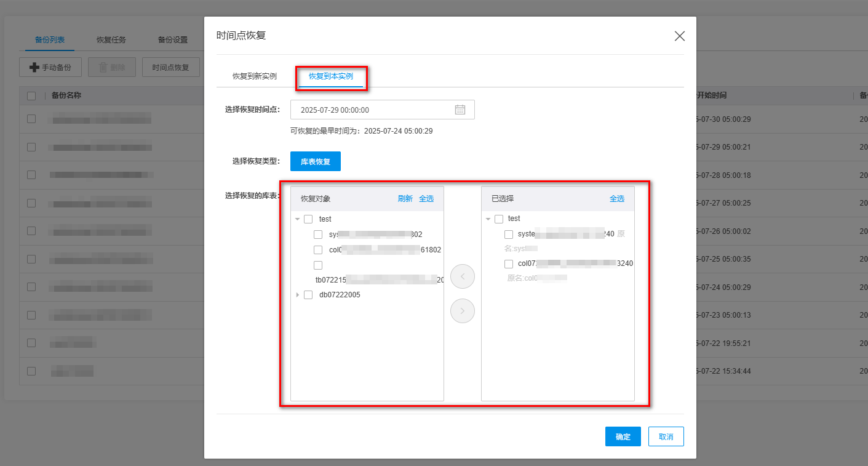Expand the db07222005 database node

[x=298, y=295]
